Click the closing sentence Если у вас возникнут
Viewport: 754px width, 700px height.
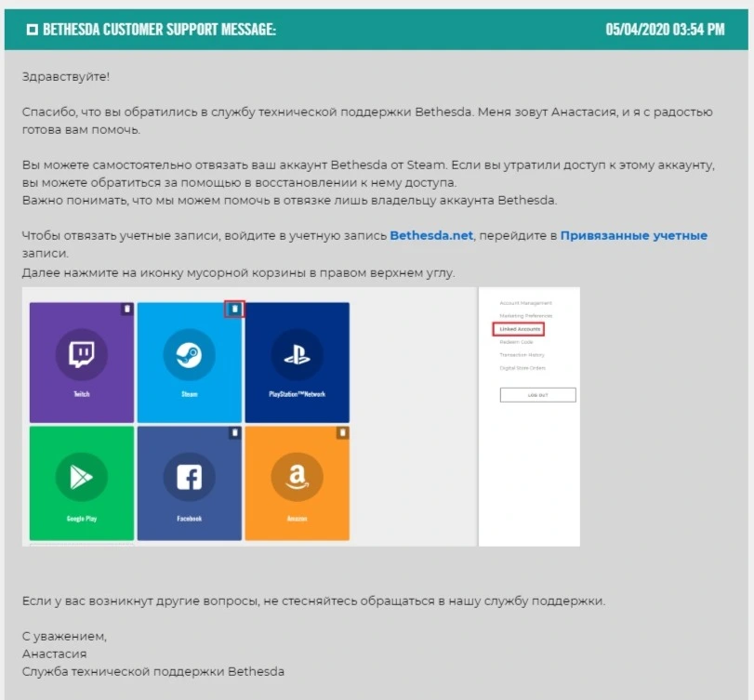click(x=313, y=601)
